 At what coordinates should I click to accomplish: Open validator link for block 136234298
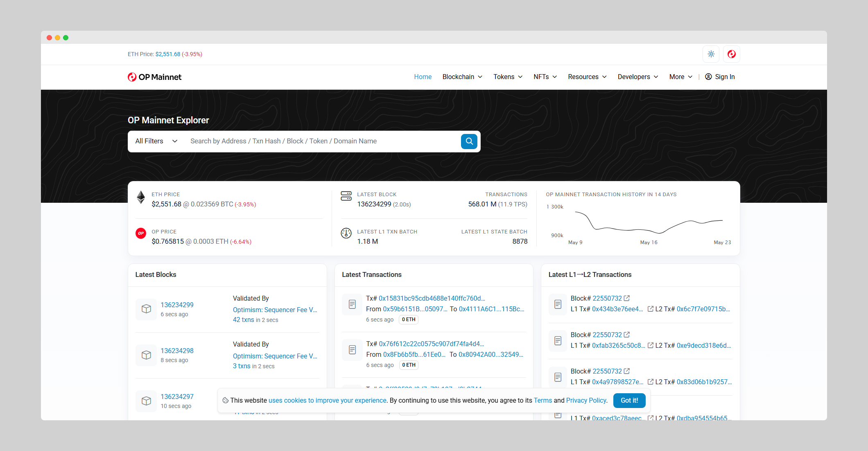(275, 356)
